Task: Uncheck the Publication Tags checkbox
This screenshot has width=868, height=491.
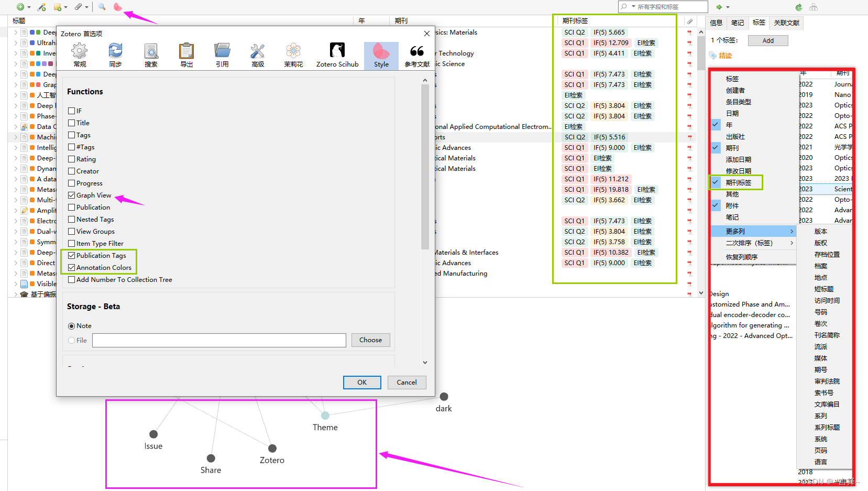Action: click(x=72, y=255)
